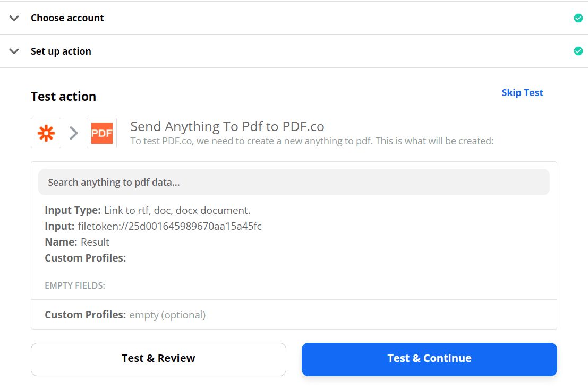Click the Test & Review button
The image size is (588, 390).
click(158, 359)
